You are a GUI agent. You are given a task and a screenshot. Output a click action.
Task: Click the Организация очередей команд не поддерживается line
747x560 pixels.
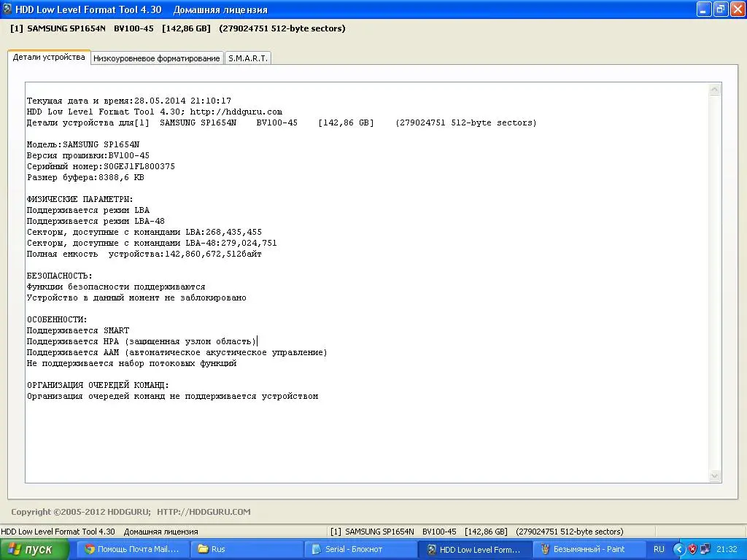[172, 396]
